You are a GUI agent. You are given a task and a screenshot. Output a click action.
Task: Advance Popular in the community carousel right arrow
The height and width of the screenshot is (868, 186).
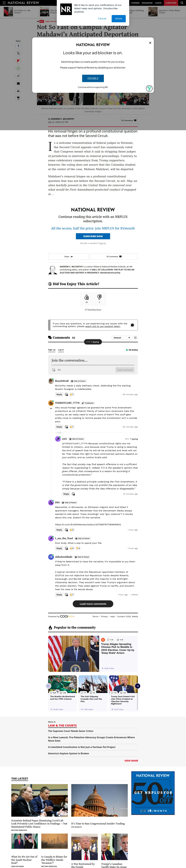click(137, 686)
